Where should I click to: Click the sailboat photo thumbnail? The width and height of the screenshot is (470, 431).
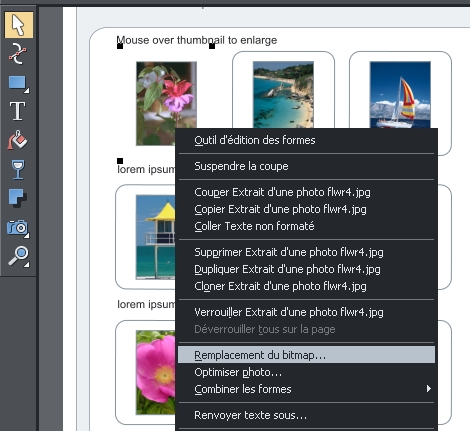pos(400,95)
